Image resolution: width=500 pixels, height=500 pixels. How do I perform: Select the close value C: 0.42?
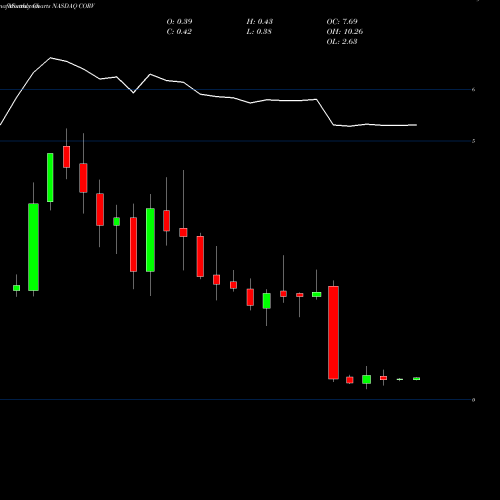[x=179, y=31]
